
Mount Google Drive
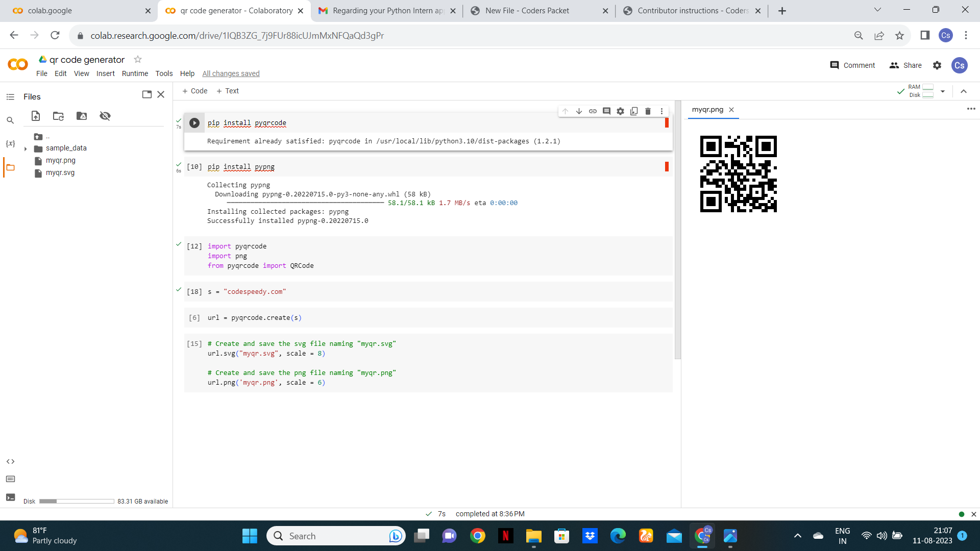tap(82, 116)
